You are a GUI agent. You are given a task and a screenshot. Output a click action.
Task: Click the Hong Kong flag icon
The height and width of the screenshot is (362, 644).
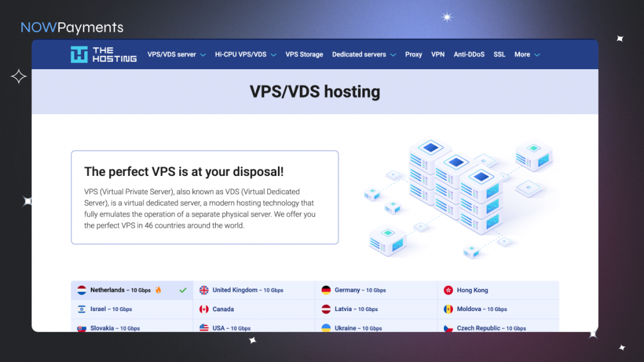448,290
